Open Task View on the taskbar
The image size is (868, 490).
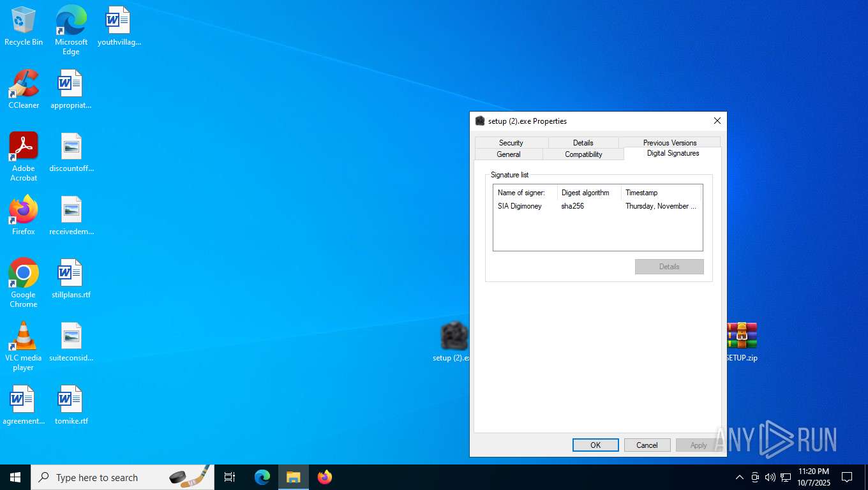pyautogui.click(x=230, y=477)
